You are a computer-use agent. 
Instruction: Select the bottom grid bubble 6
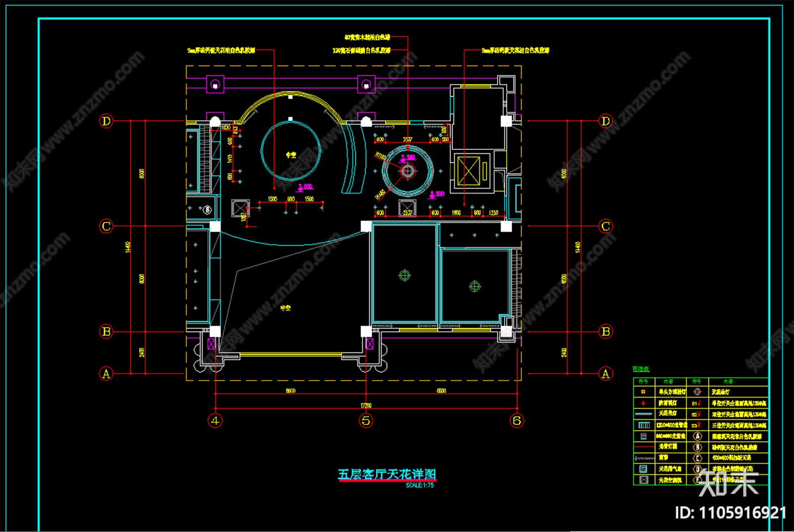click(x=517, y=421)
